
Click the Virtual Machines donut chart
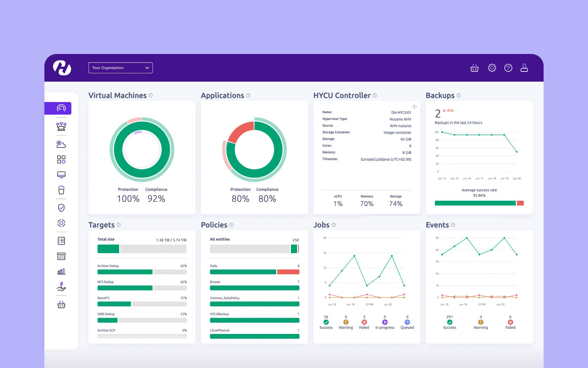click(x=142, y=150)
